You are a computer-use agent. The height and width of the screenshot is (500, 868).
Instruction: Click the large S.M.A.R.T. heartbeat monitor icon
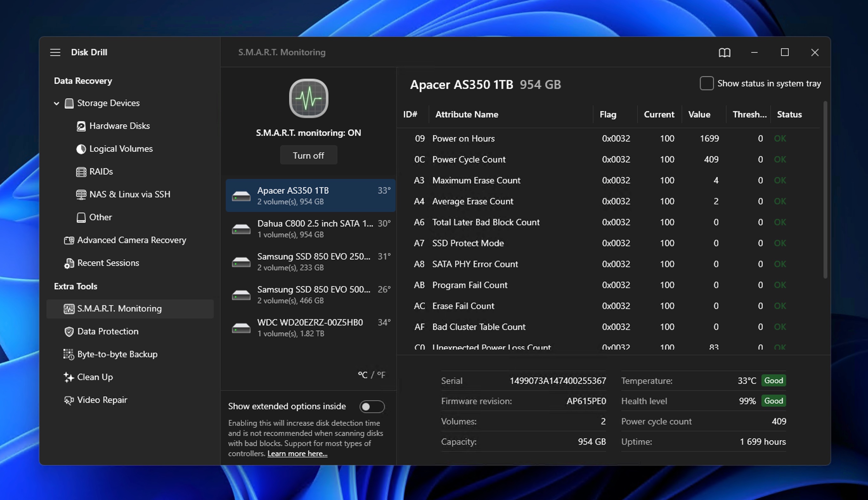308,99
